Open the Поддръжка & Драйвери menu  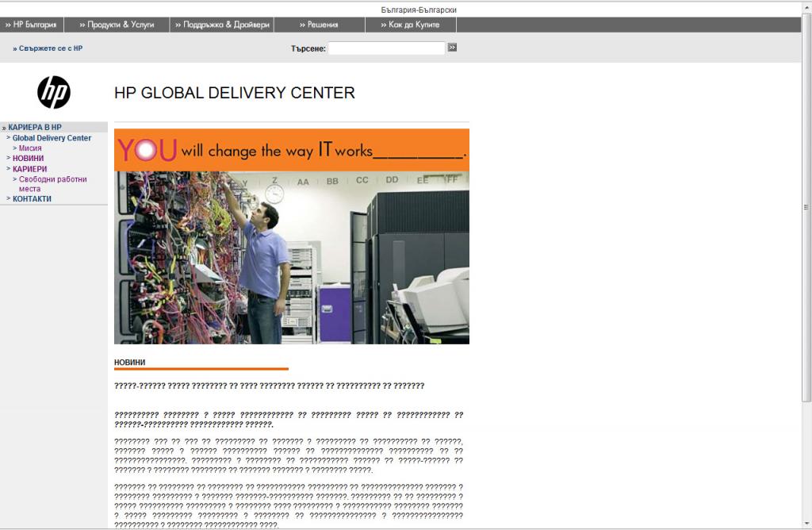pos(223,25)
